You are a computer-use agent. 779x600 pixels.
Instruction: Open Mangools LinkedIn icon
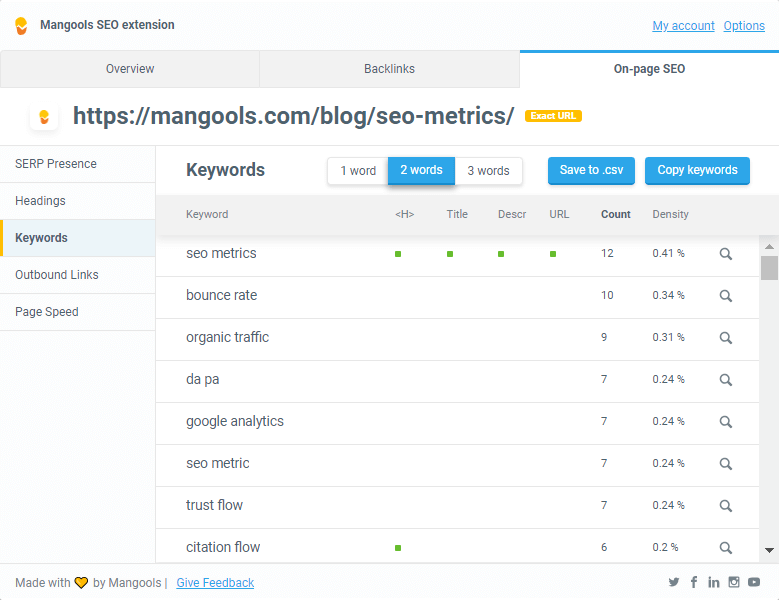[x=713, y=582]
